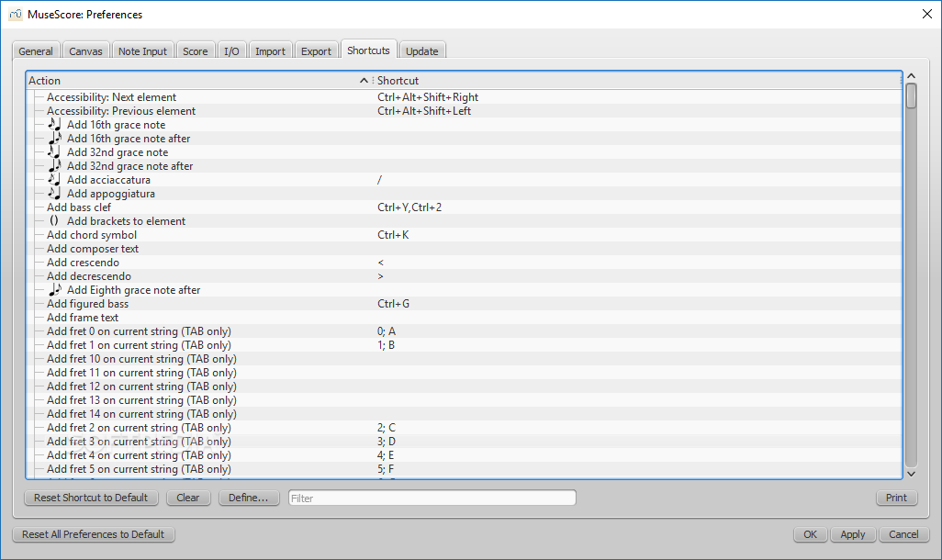The height and width of the screenshot is (560, 942).
Task: Click the vertical scrollbar thumb
Action: point(911,95)
